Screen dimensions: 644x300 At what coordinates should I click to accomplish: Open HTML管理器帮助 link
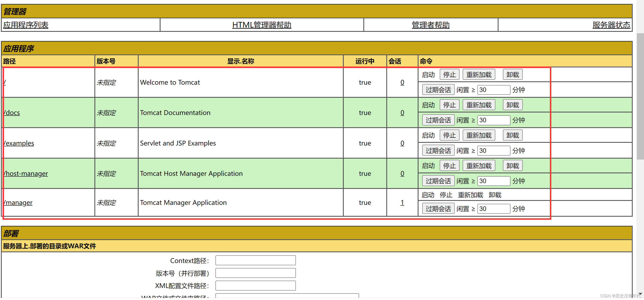coord(262,25)
